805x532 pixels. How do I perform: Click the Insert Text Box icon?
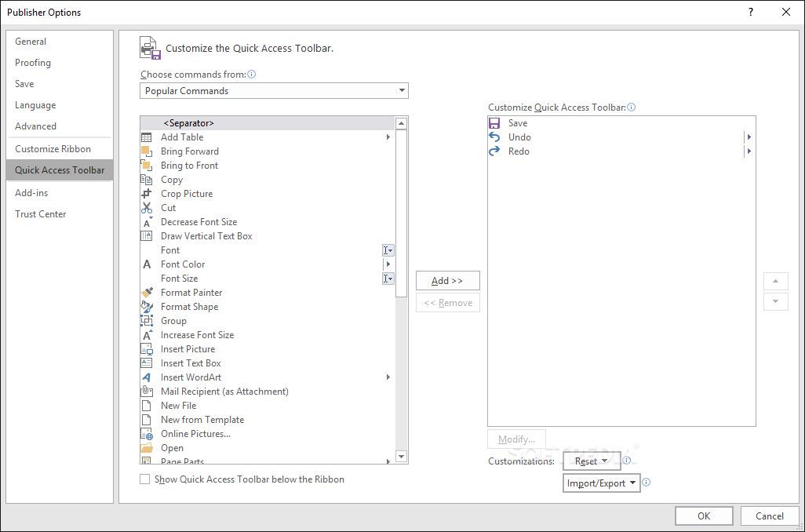pos(146,363)
